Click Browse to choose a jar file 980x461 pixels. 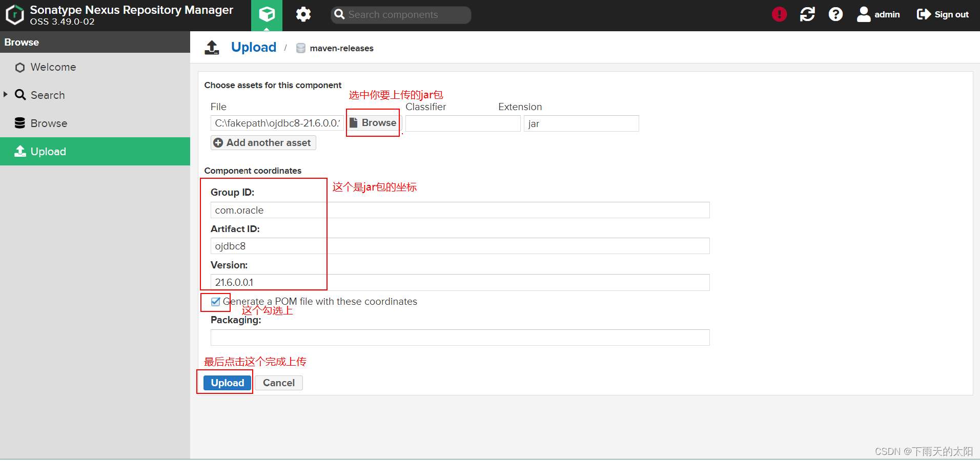pyautogui.click(x=373, y=123)
